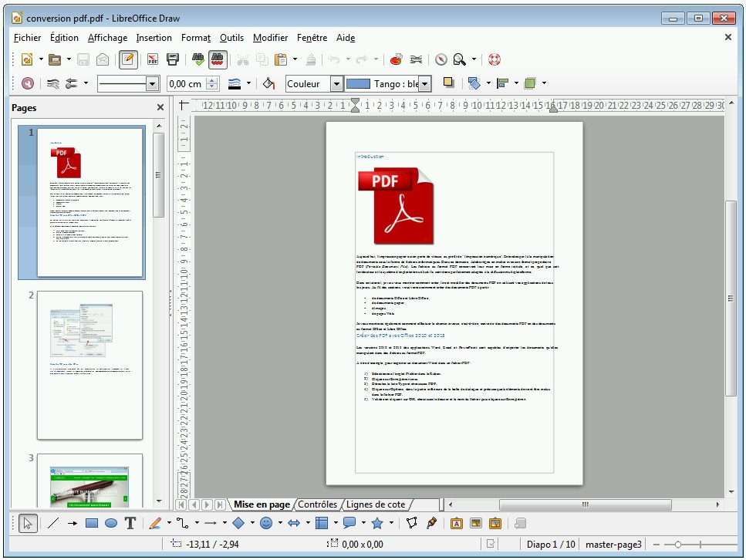
Task: Click the Spelling and grammar check icon
Action: (x=197, y=59)
